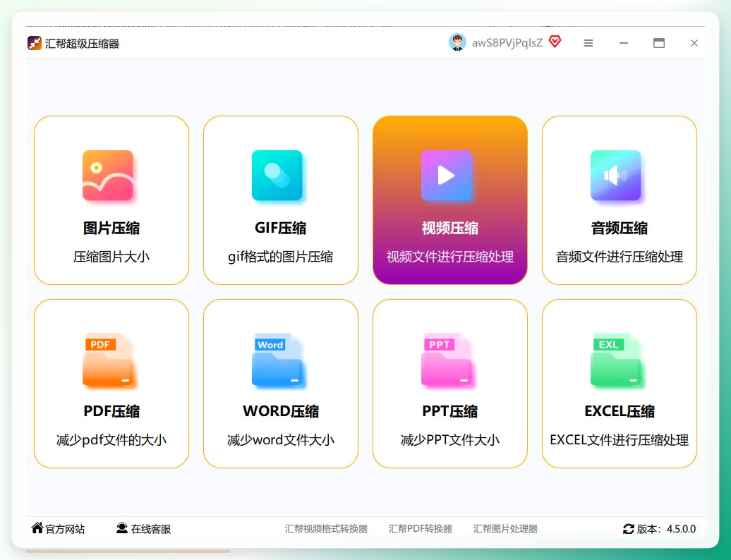Click the 减少word文件大小 description text
731x560 pixels.
tap(281, 440)
